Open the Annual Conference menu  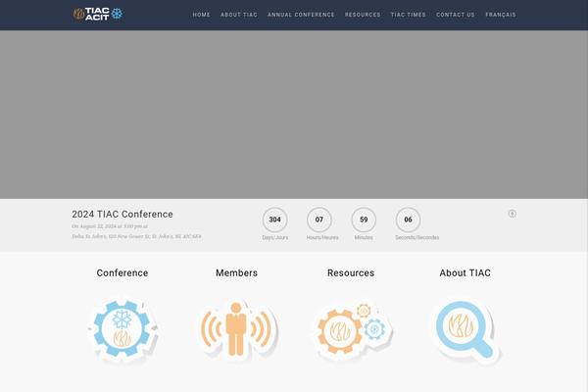tap(301, 15)
